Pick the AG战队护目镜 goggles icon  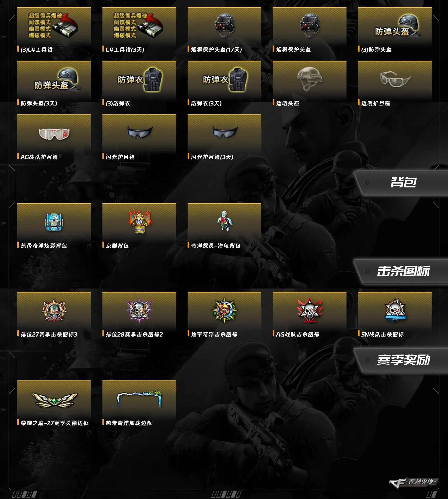[54, 133]
